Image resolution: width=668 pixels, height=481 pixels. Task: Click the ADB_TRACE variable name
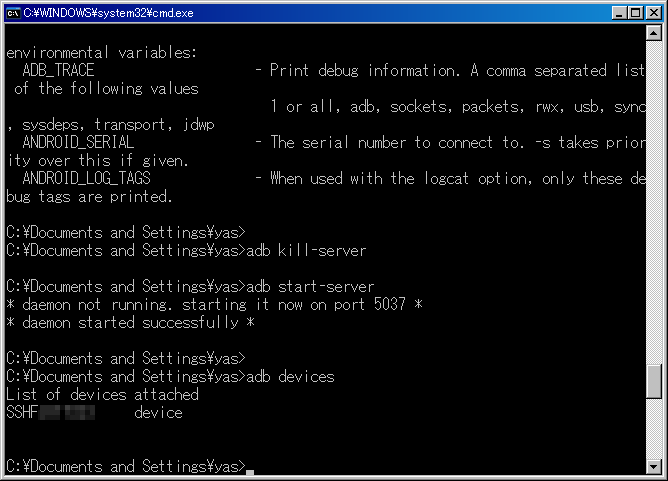[x=58, y=70]
